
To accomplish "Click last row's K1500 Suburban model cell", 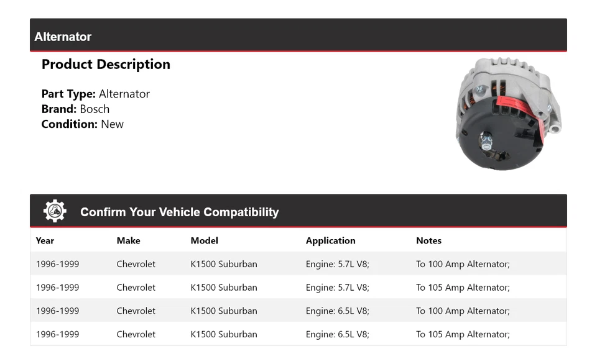I will [x=223, y=334].
